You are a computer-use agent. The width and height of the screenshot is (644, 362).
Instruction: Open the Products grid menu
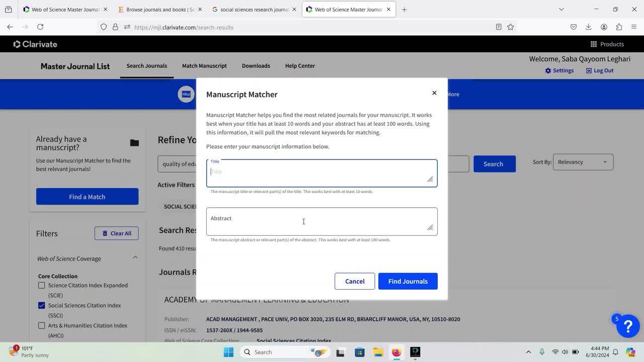click(607, 44)
